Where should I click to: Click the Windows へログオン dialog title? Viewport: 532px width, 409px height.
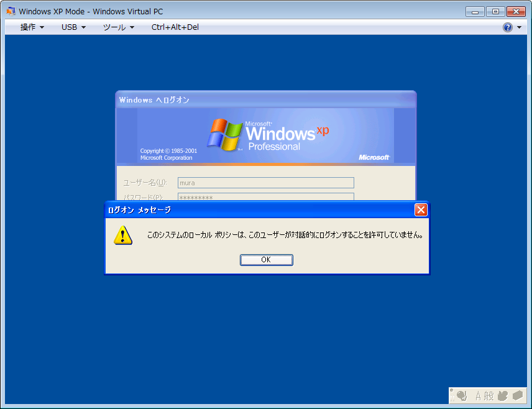pos(154,100)
